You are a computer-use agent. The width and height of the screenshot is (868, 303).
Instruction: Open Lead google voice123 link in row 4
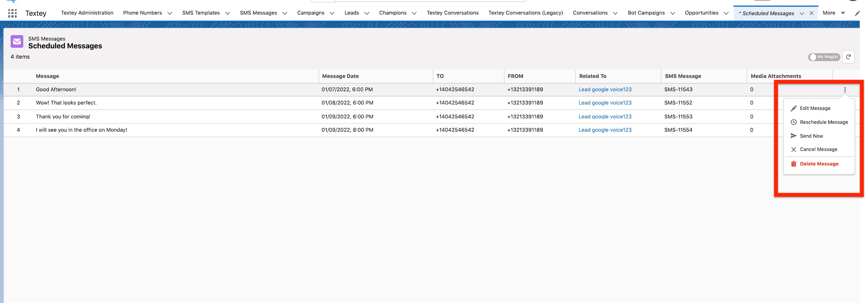(605, 130)
